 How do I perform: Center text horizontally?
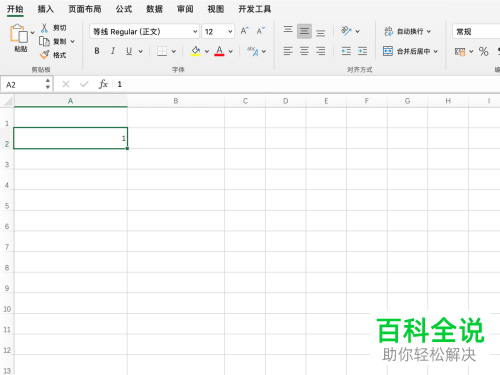click(304, 51)
